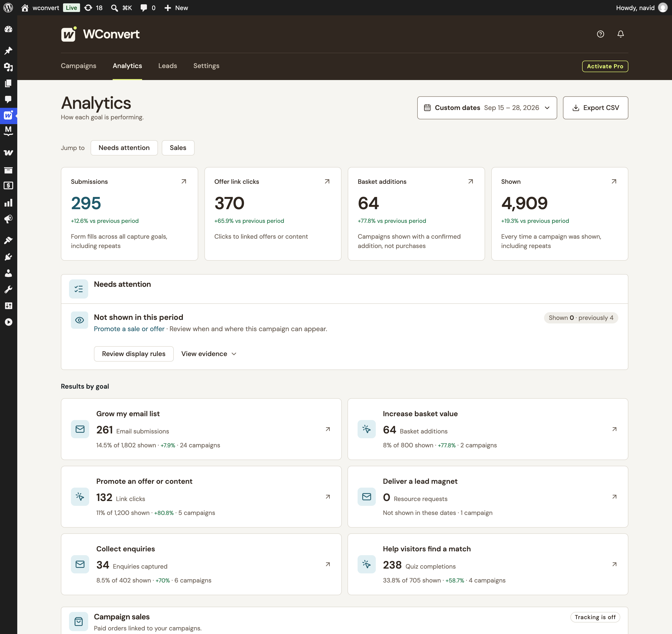Click the WordPress logo in admin bar
Image resolution: width=672 pixels, height=634 pixels.
(8, 8)
